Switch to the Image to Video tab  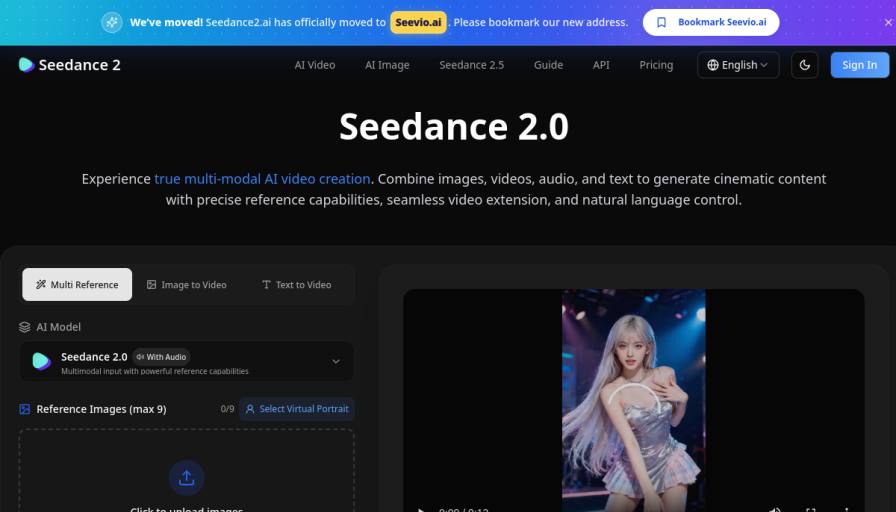[187, 285]
